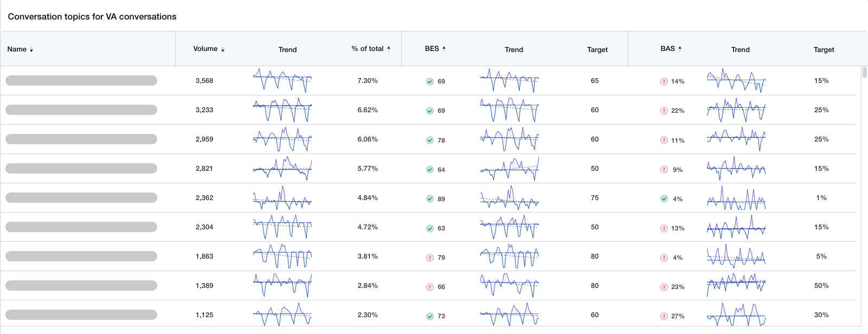868x334 pixels.
Task: Open BES trend sparkline for 2,821 row
Action: point(509,169)
